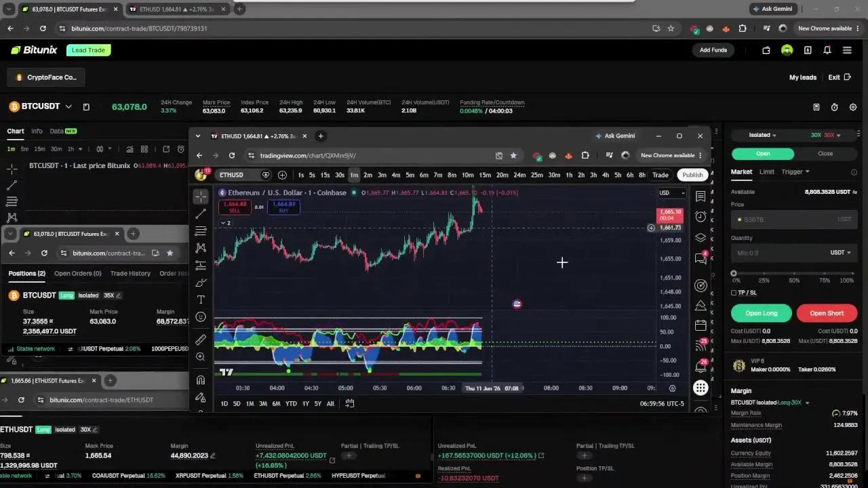Open the TradingView alerts clock icon
868x488 pixels.
pos(701,217)
